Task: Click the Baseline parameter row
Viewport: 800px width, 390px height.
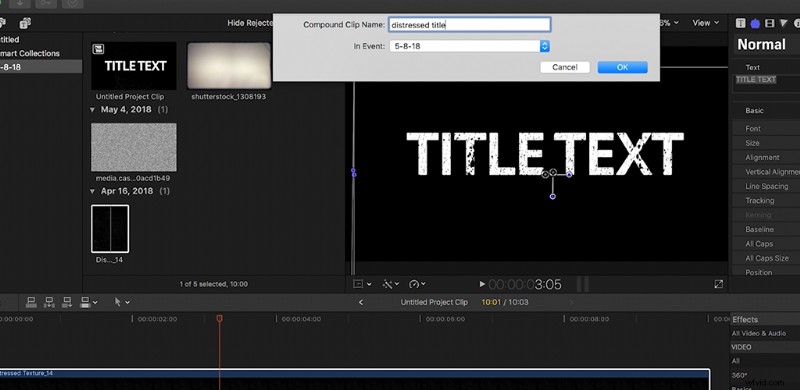Action: [x=766, y=229]
